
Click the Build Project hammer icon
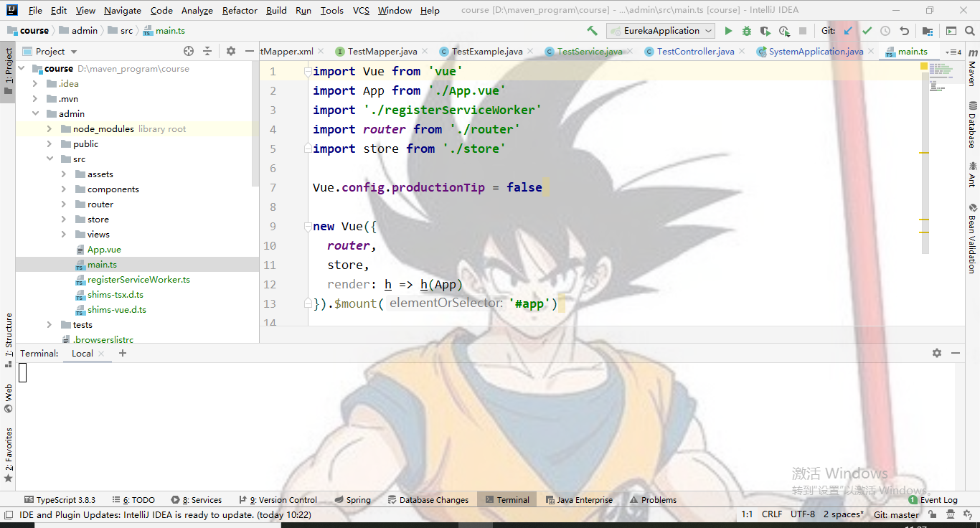pos(592,31)
